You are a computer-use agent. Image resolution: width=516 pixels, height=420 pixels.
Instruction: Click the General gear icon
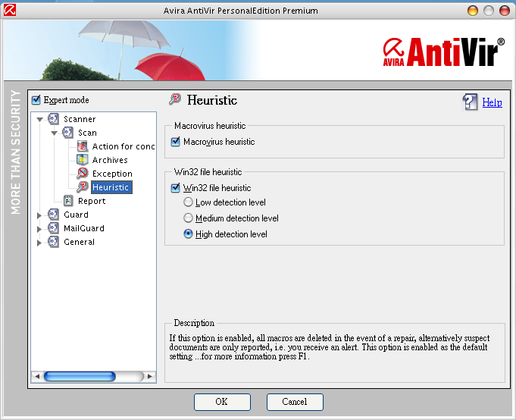click(x=53, y=242)
